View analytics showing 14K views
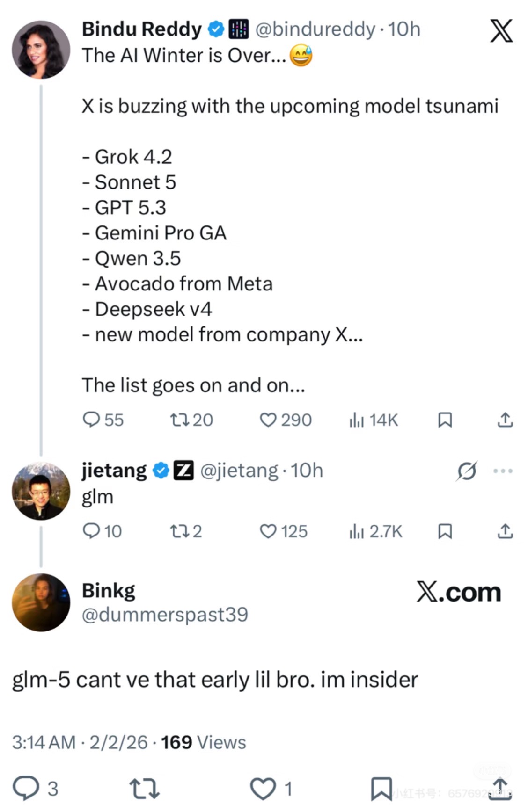The image size is (528, 812). coord(356,420)
